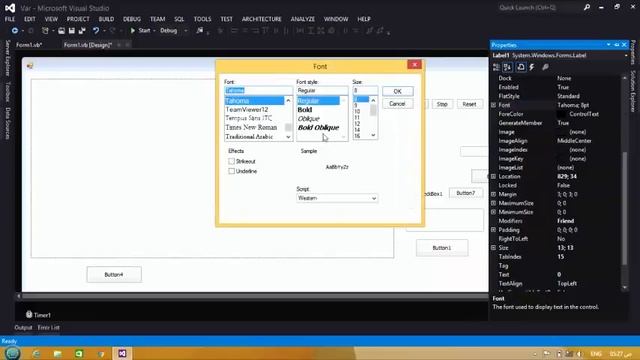Open the FILE menu
The width and height of the screenshot is (640, 360).
click(10, 19)
